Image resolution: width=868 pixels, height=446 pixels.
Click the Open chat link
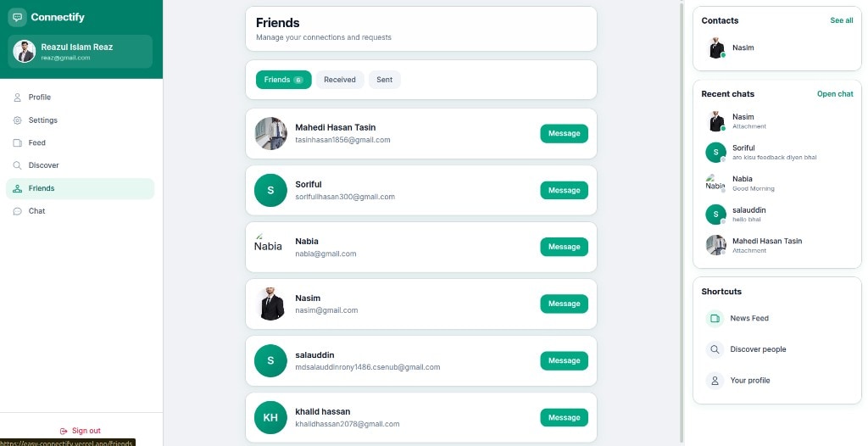835,94
